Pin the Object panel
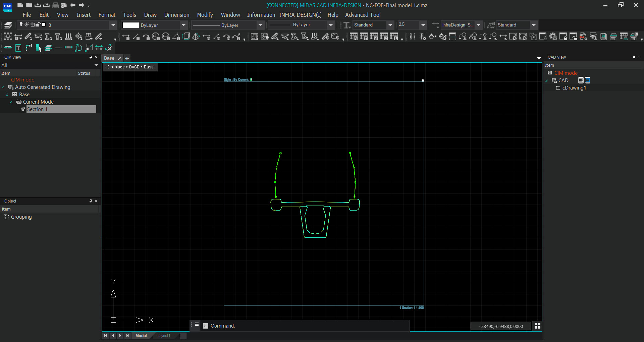Image resolution: width=644 pixels, height=342 pixels. (x=91, y=201)
